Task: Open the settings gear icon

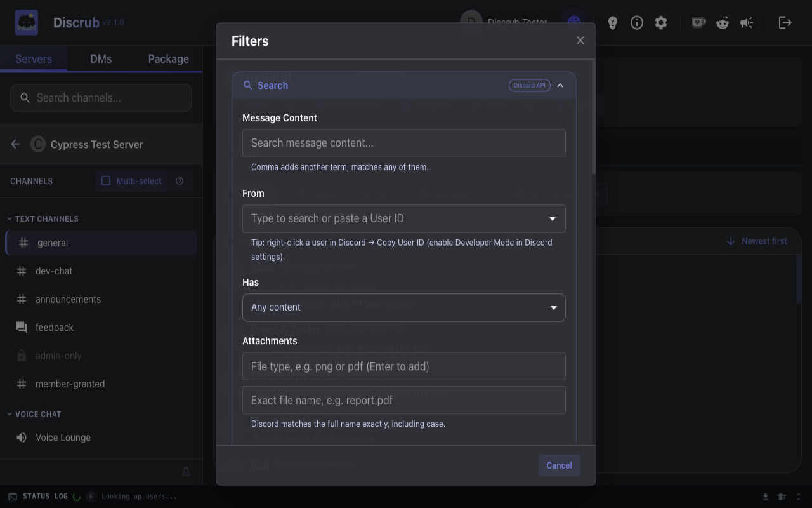Action: click(x=661, y=23)
